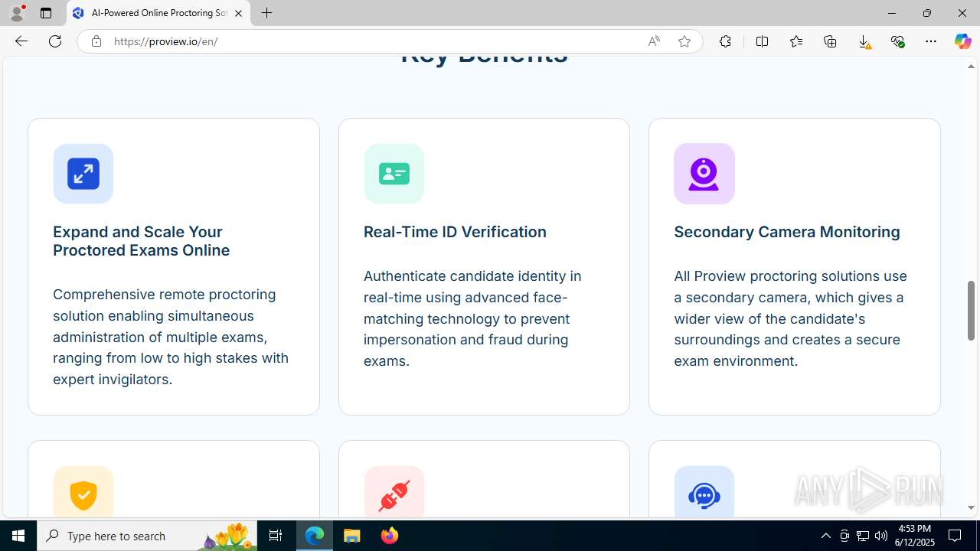Click the 'Authenticate candidate identity' description text

pos(472,318)
